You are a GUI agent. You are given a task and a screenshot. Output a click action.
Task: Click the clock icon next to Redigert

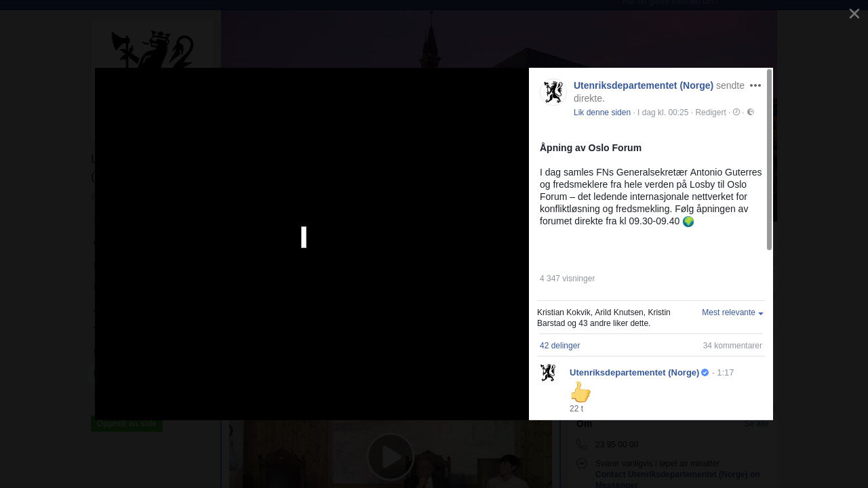pos(736,112)
